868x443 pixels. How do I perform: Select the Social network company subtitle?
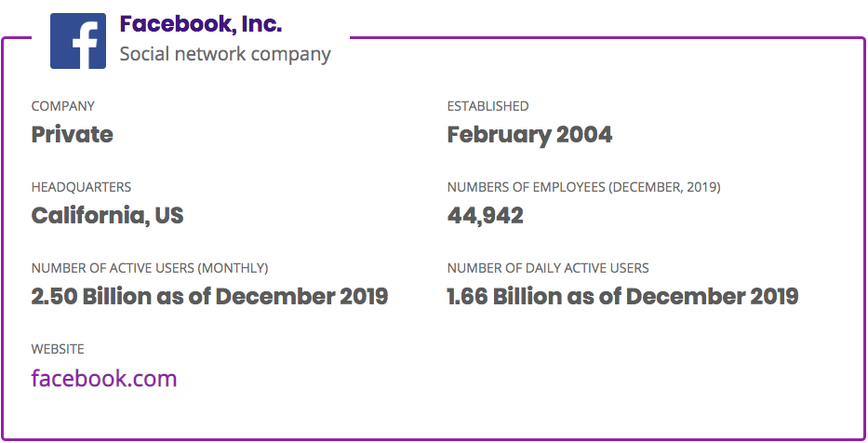(224, 54)
